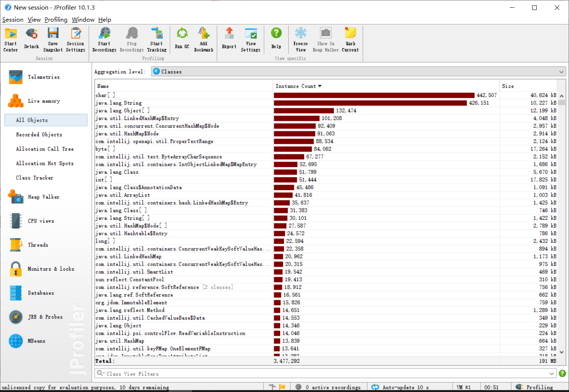Click green help icon beside filter field
The image size is (569, 392).
tap(562, 374)
